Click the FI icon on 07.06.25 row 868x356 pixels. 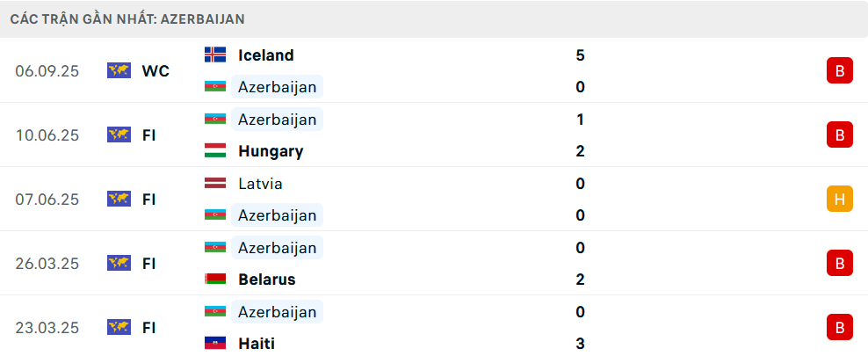pyautogui.click(x=119, y=199)
